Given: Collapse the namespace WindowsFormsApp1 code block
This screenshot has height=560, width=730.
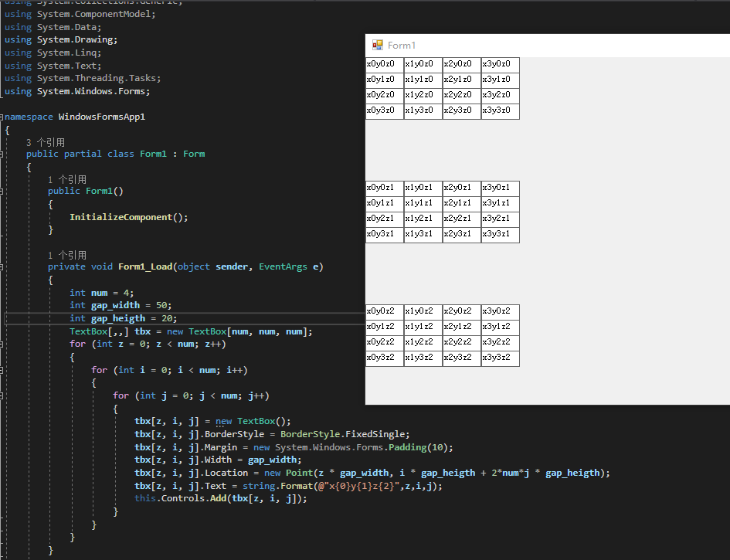Looking at the screenshot, I should (2, 117).
